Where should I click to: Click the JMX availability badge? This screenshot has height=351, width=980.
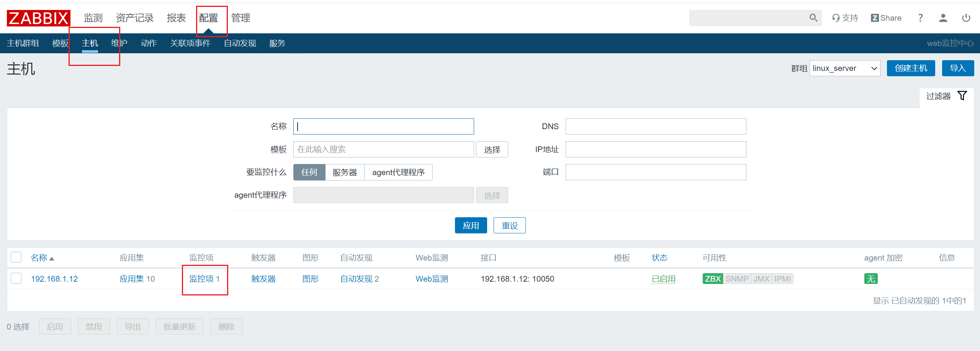(761, 279)
